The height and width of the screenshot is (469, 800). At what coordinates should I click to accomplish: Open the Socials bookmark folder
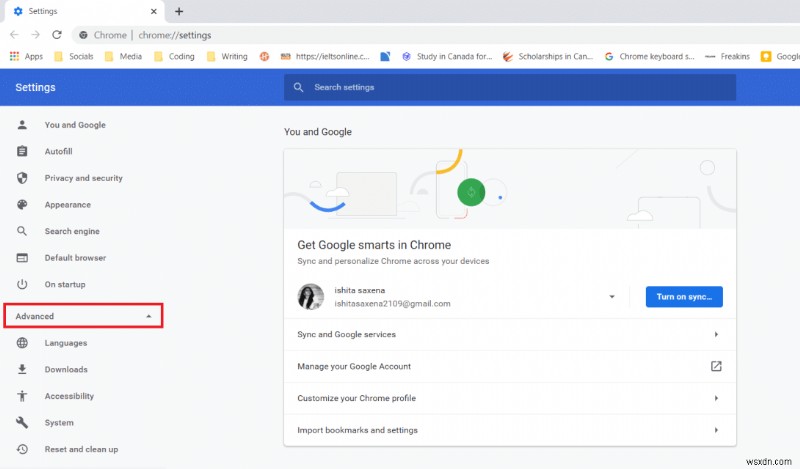pos(74,56)
